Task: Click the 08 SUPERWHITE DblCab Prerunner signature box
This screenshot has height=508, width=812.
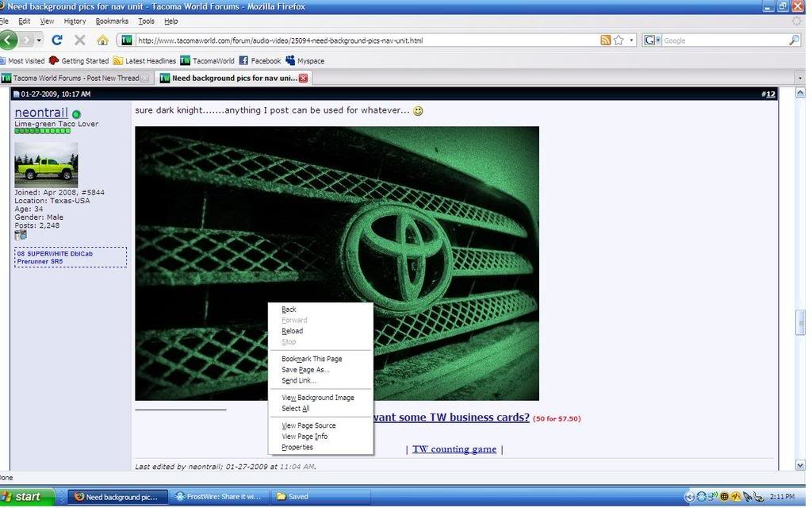Action: 71,257
